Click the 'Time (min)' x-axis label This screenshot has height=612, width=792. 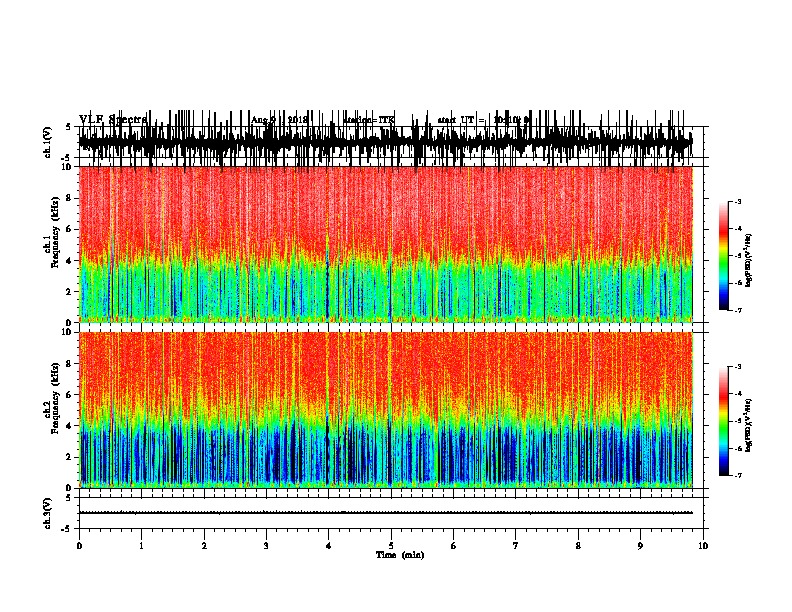click(400, 555)
